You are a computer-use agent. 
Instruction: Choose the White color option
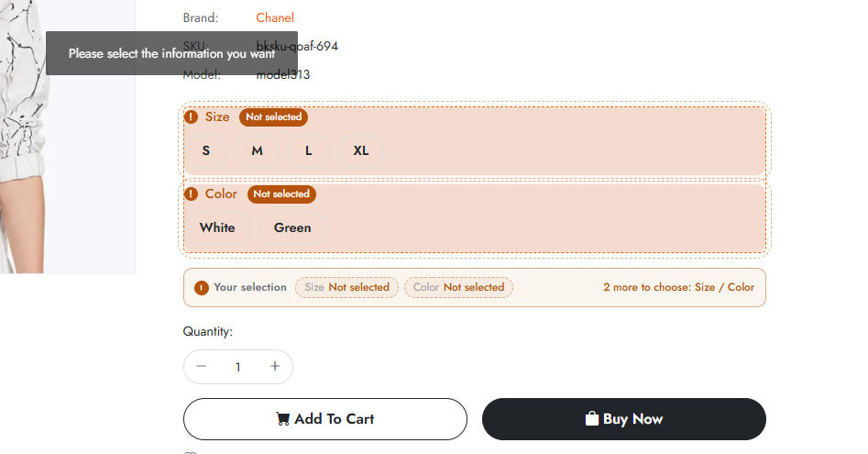click(x=217, y=227)
